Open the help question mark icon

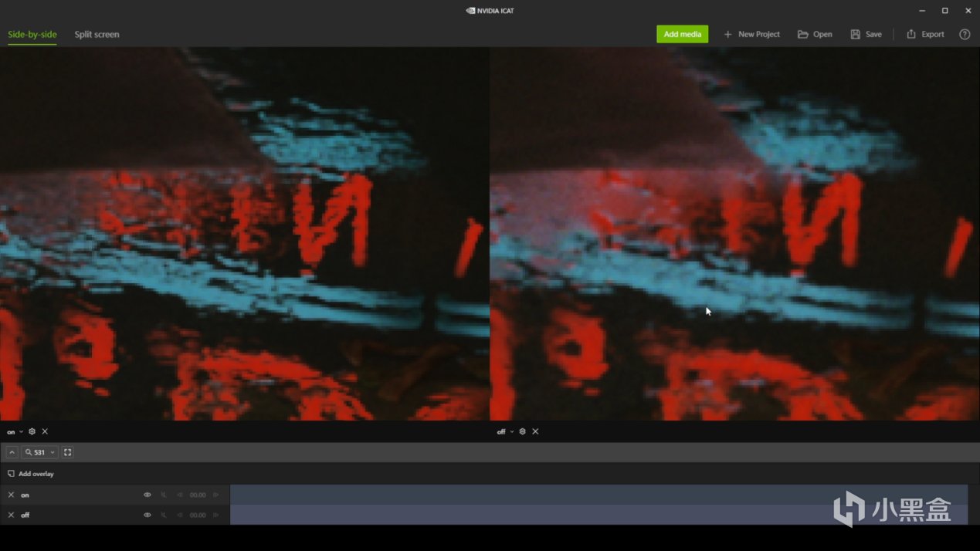click(x=965, y=34)
